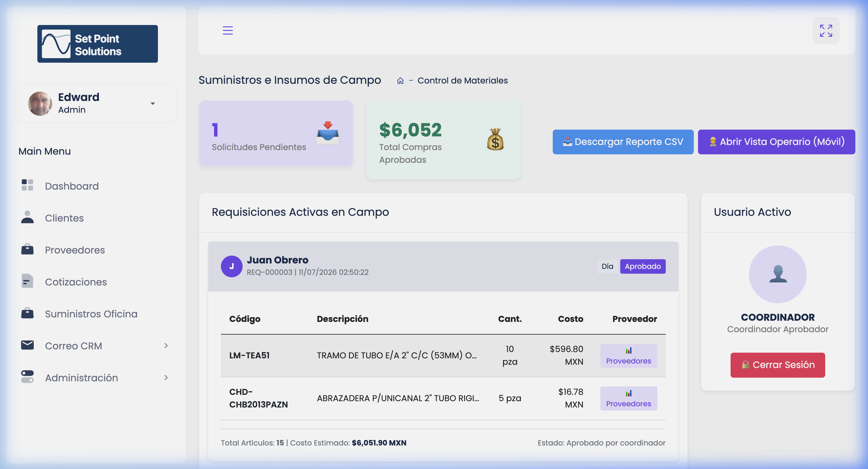Screen dimensions: 868x469
Task: Click the Clientes person icon
Action: pos(27,217)
